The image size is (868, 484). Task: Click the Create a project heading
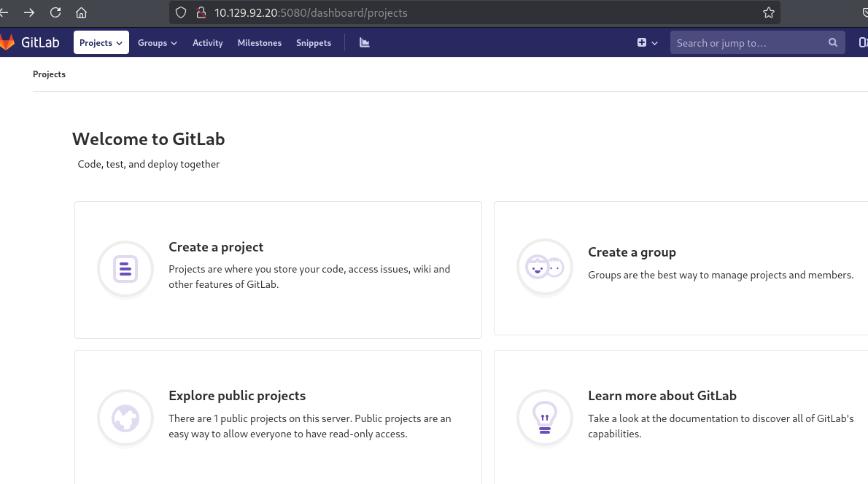click(x=216, y=246)
